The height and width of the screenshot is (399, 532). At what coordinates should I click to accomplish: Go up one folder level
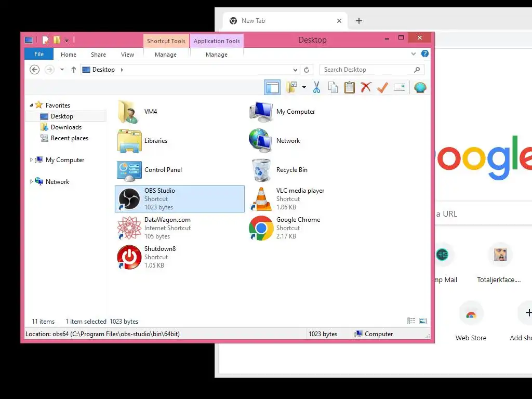click(x=74, y=70)
